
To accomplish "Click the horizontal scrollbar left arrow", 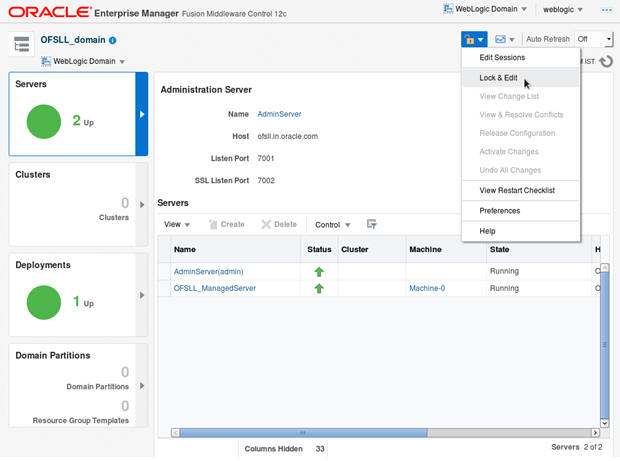I will coord(176,433).
